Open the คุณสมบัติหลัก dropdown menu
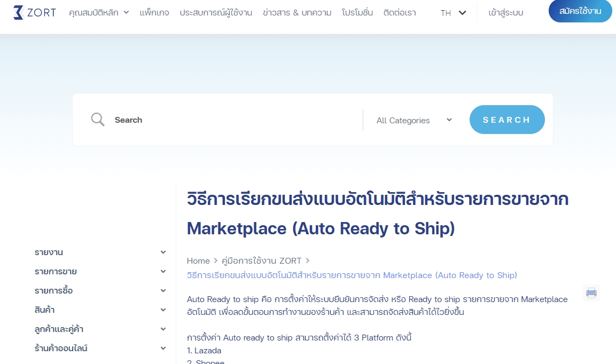The image size is (616, 364). (99, 12)
